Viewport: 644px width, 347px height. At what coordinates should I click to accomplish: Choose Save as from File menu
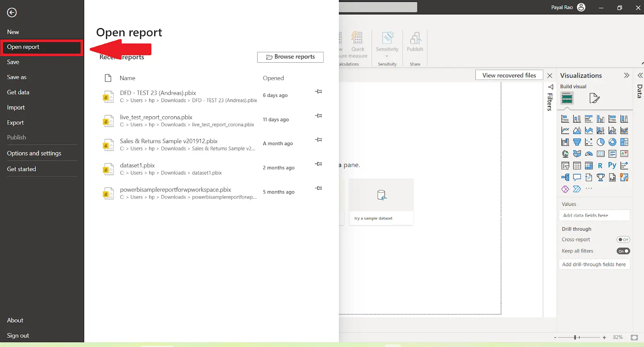coord(17,77)
